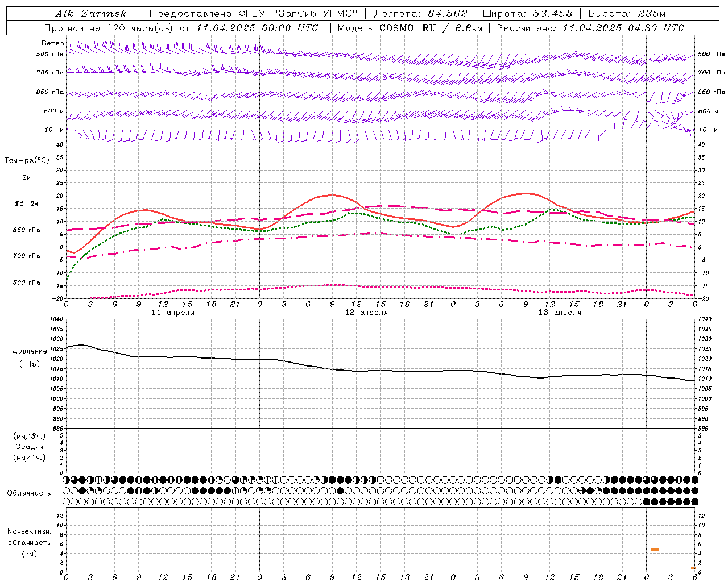Click the left 700 гПа wind level label
Viewport: 728px width, 582px height.
[x=50, y=73]
